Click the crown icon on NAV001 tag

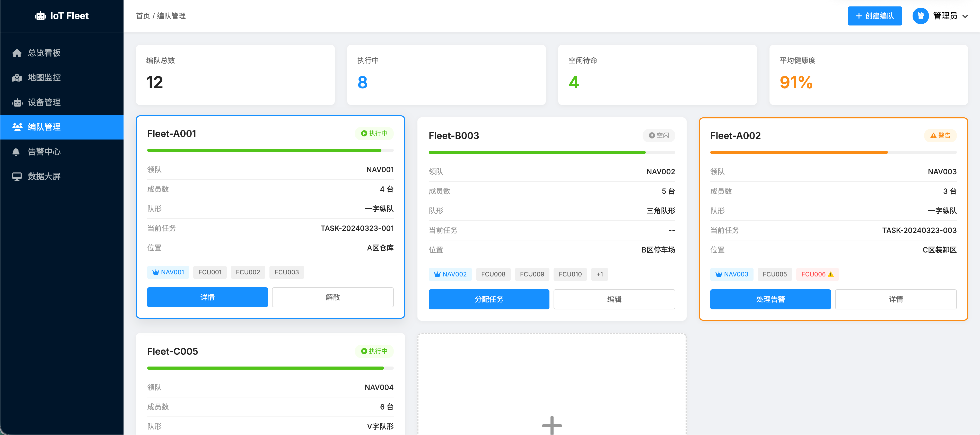point(156,272)
